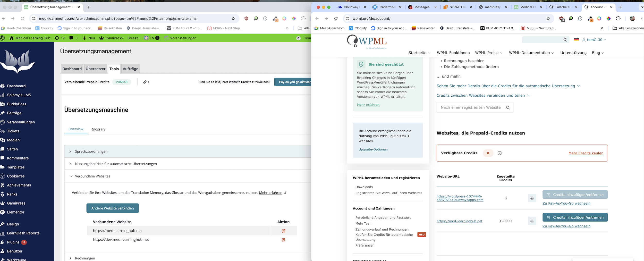Screen dimensions: 644x261
Task: Click the updates icon showing 12
Action: pos(60,38)
